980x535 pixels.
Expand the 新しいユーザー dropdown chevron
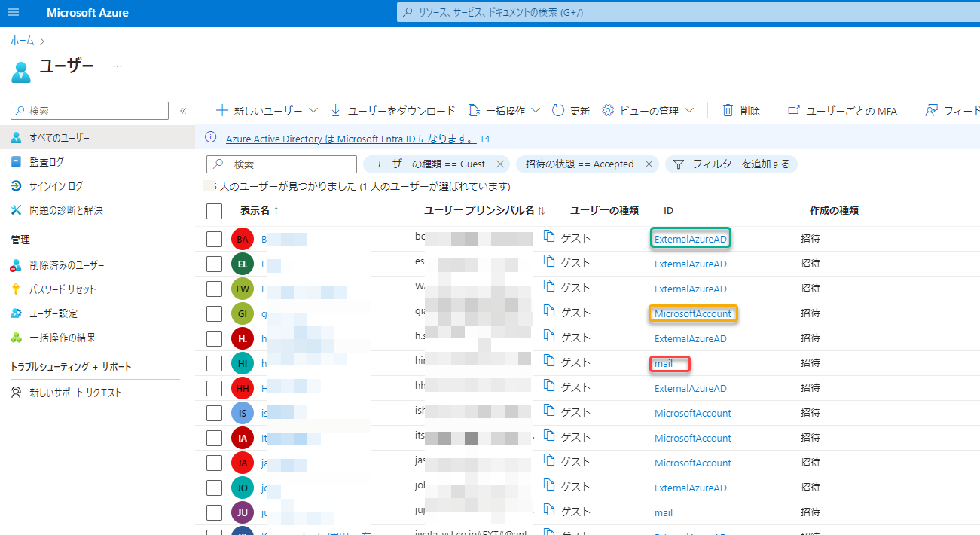point(313,110)
